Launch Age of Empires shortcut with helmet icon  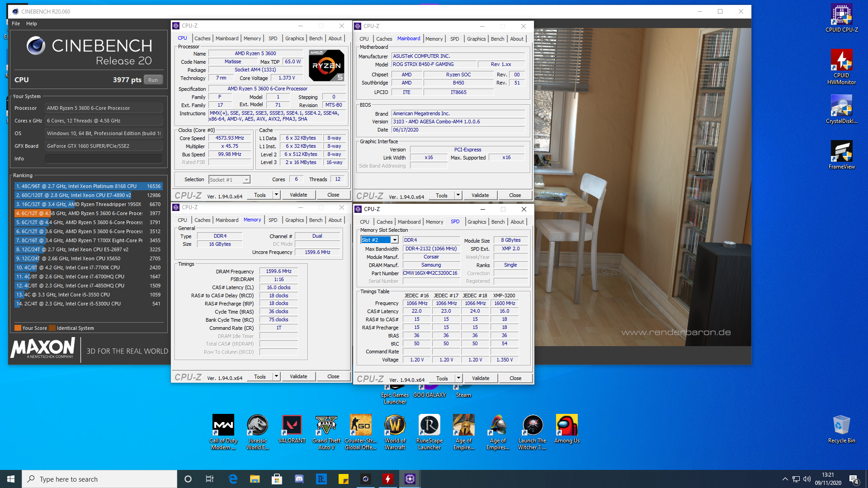pos(498,432)
